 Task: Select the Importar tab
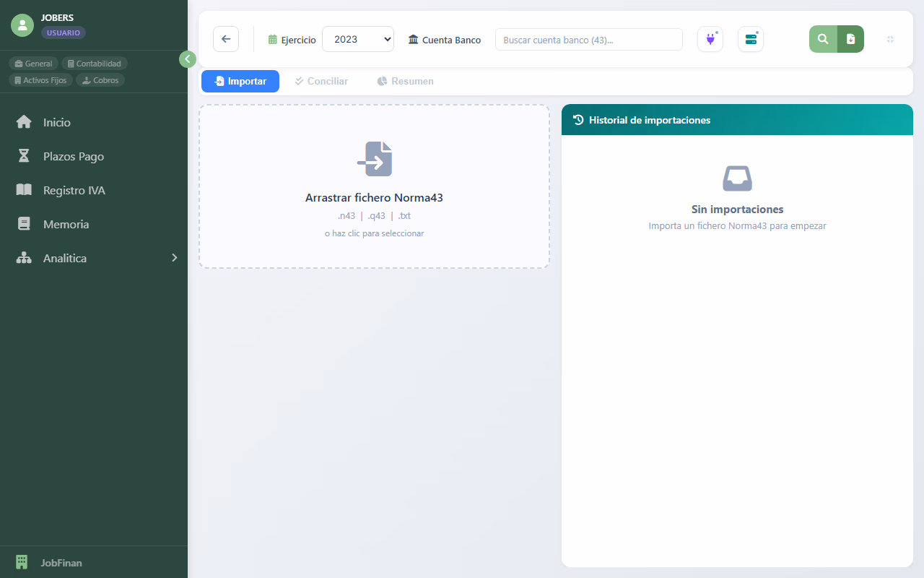point(240,81)
